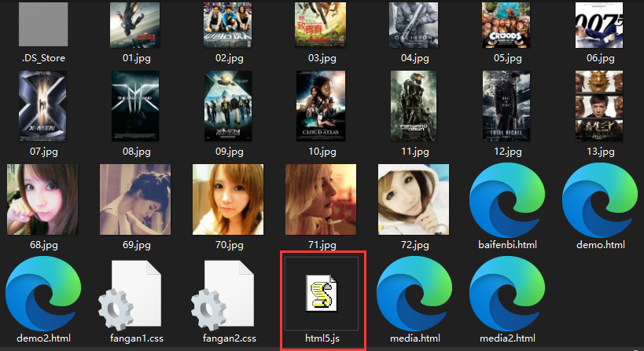The width and height of the screenshot is (644, 351).
Task: Click the '01.jpg' file name
Action: pos(137,58)
